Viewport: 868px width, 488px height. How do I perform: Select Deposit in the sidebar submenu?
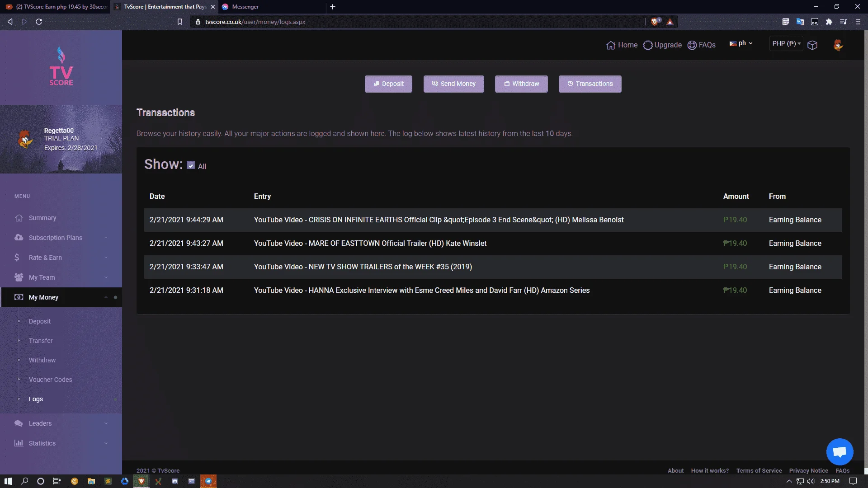[x=40, y=321]
